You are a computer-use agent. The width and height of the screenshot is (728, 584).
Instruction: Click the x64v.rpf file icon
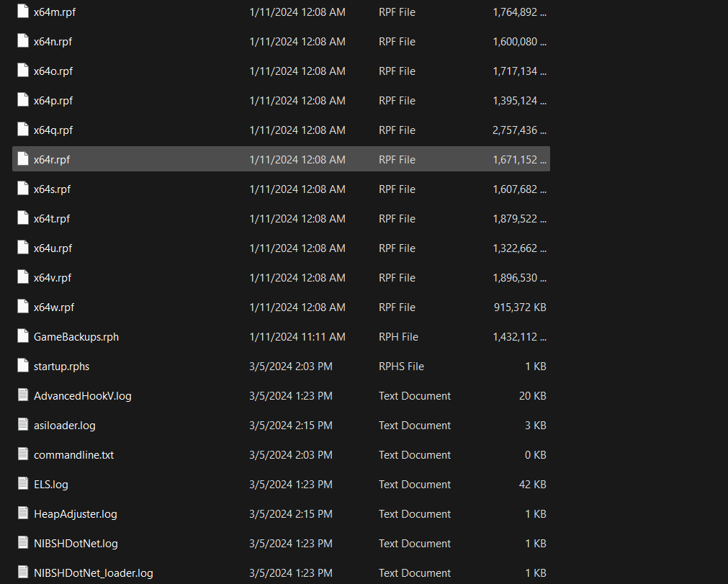click(x=23, y=277)
